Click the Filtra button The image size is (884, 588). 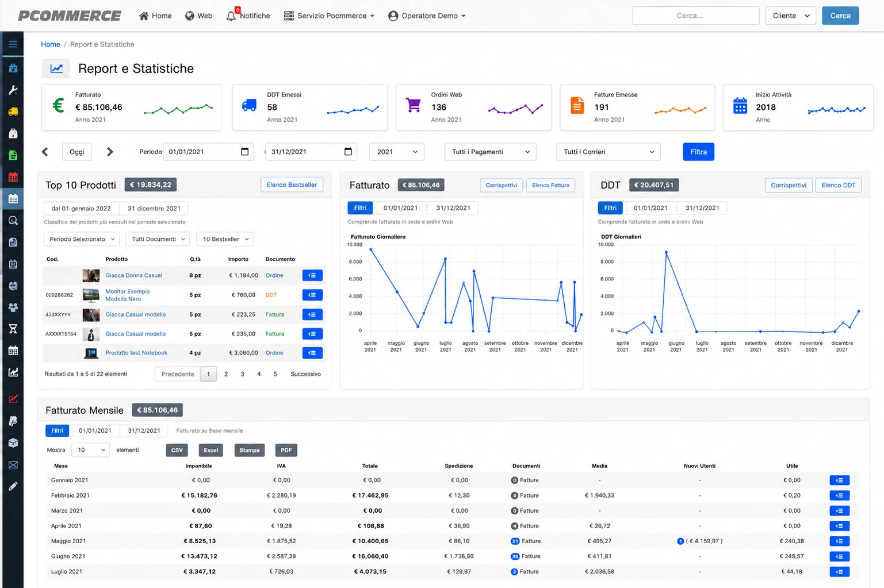point(699,152)
